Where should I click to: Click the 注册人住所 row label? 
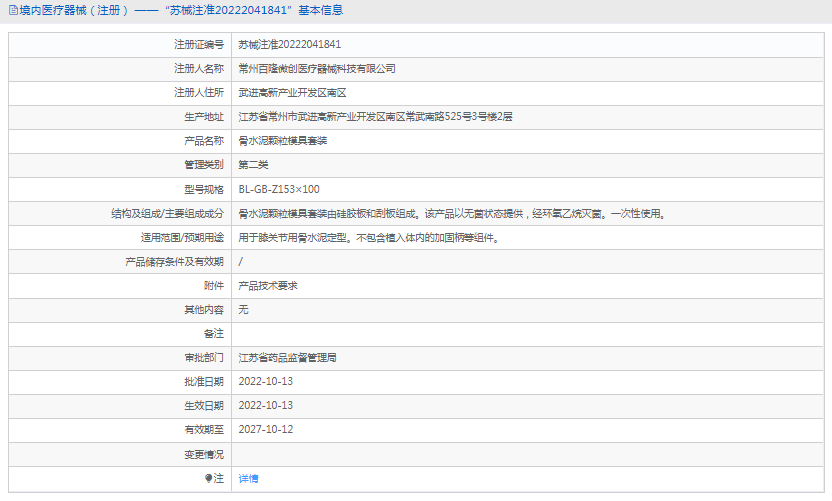pyautogui.click(x=199, y=93)
